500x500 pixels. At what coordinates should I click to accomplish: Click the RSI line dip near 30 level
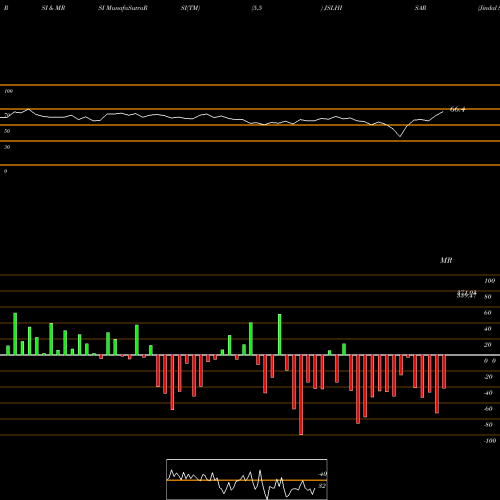click(400, 136)
